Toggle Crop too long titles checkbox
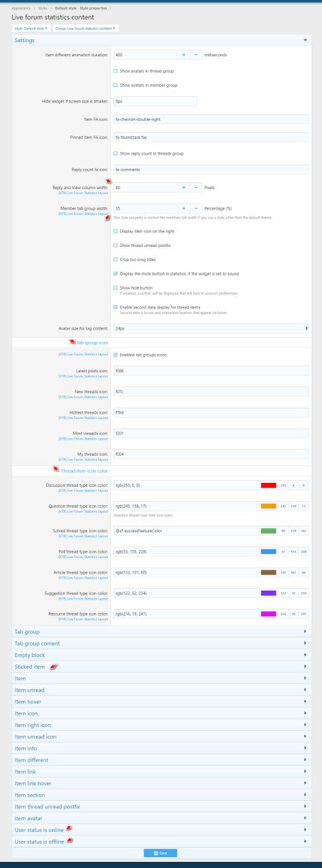Screen dimensions: 322x868 click(x=116, y=259)
